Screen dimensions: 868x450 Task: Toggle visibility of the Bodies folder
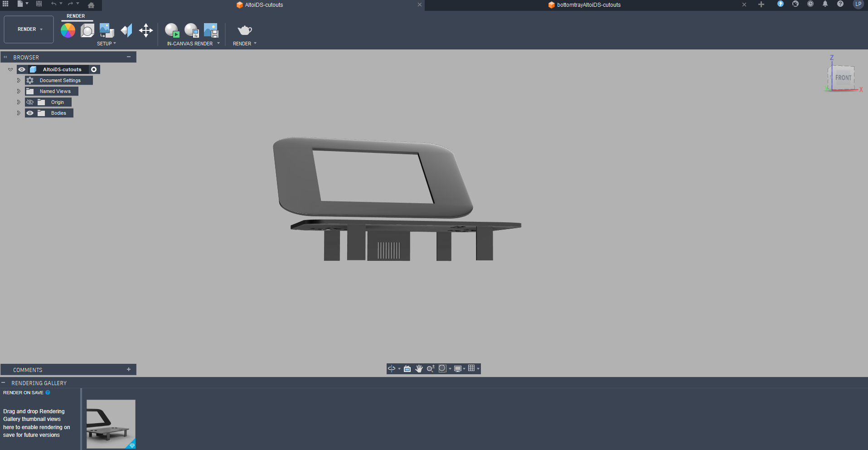click(x=30, y=113)
